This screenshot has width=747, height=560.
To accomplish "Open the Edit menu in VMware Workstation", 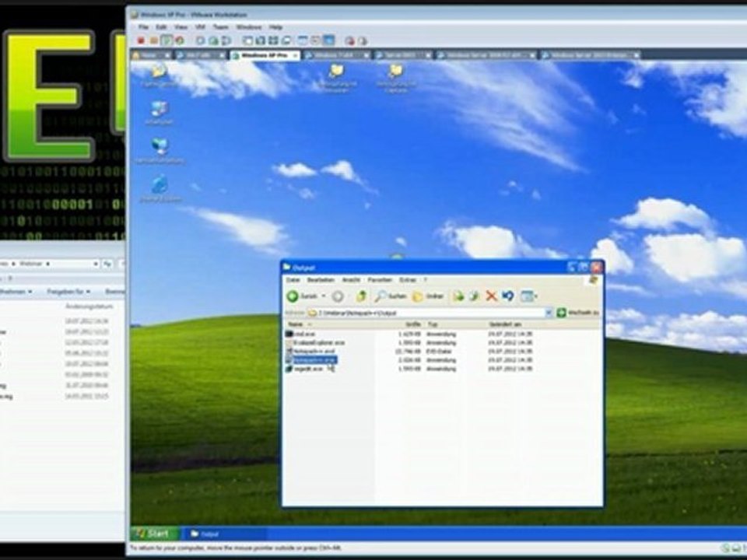I will [161, 27].
